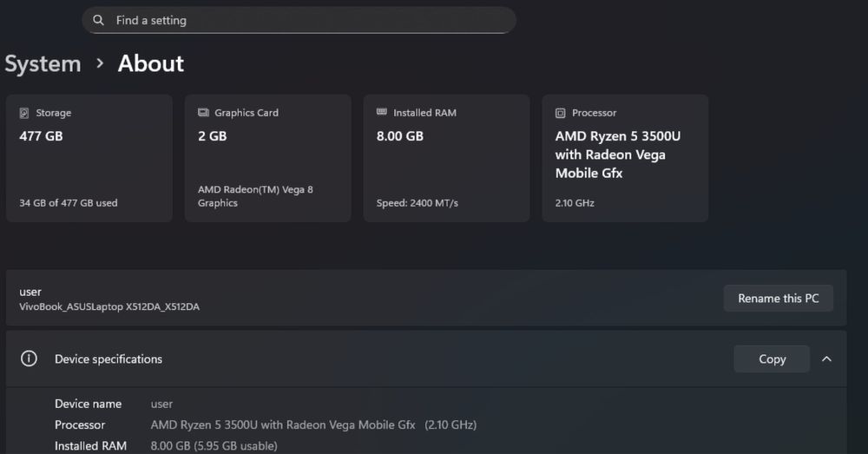Click the Graphics Card monitor icon
Screen dimensions: 868x454
203,113
